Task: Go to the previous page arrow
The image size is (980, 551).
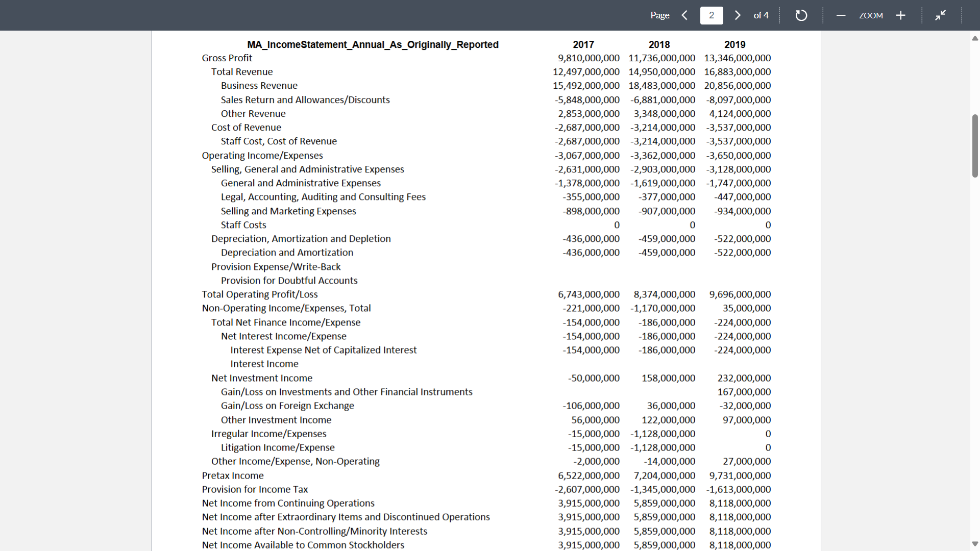Action: (x=684, y=15)
